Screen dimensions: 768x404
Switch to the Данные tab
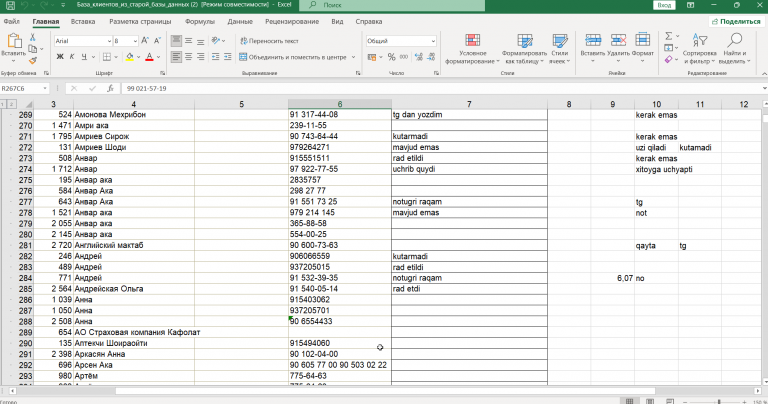240,22
